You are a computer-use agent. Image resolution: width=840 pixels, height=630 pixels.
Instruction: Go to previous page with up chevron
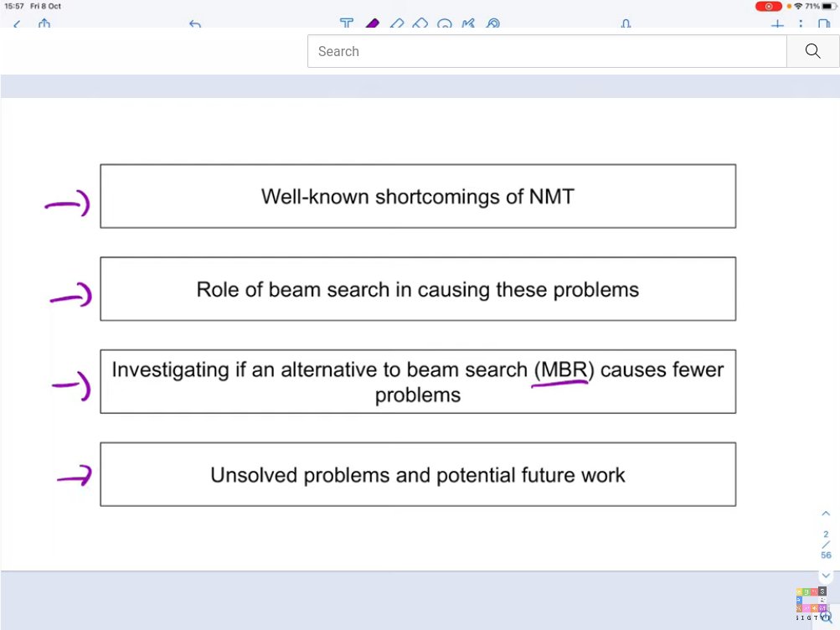click(x=826, y=514)
